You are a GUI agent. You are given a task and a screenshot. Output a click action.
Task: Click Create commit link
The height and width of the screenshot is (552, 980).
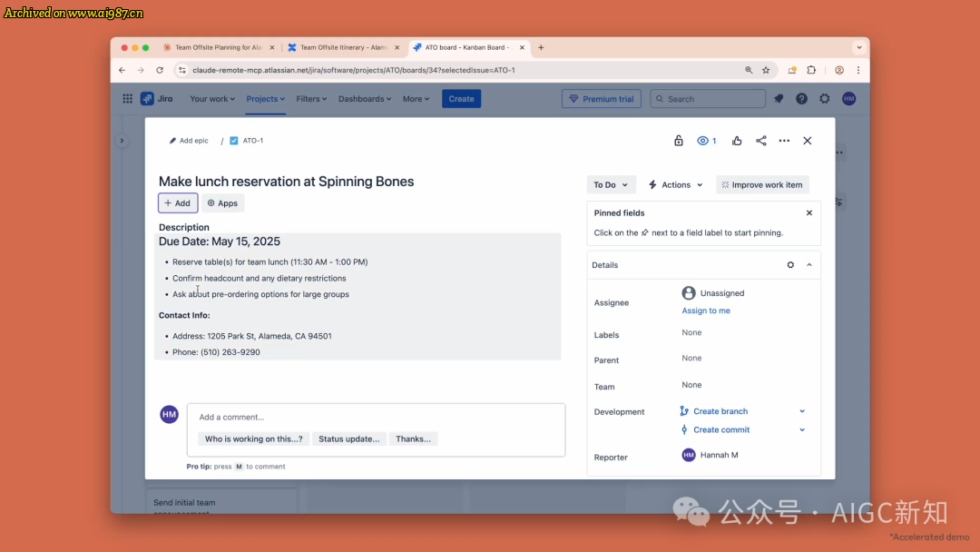(721, 430)
